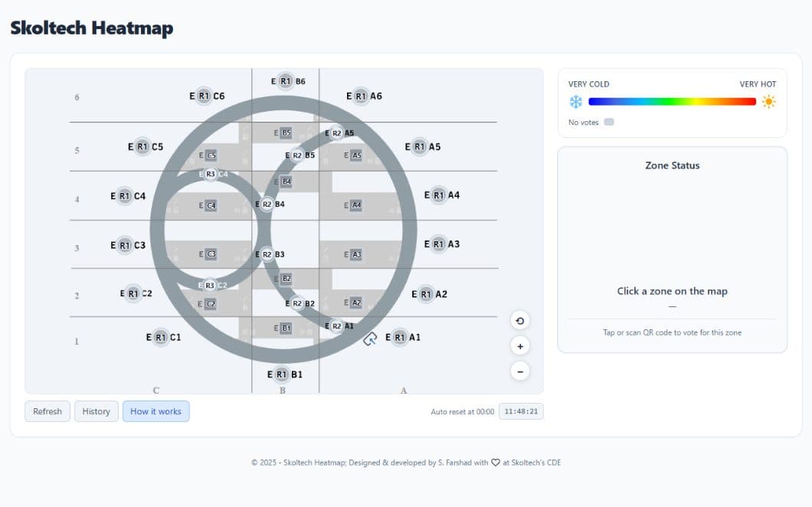Select zone marker R2 A1
812x507 pixels.
click(336, 325)
